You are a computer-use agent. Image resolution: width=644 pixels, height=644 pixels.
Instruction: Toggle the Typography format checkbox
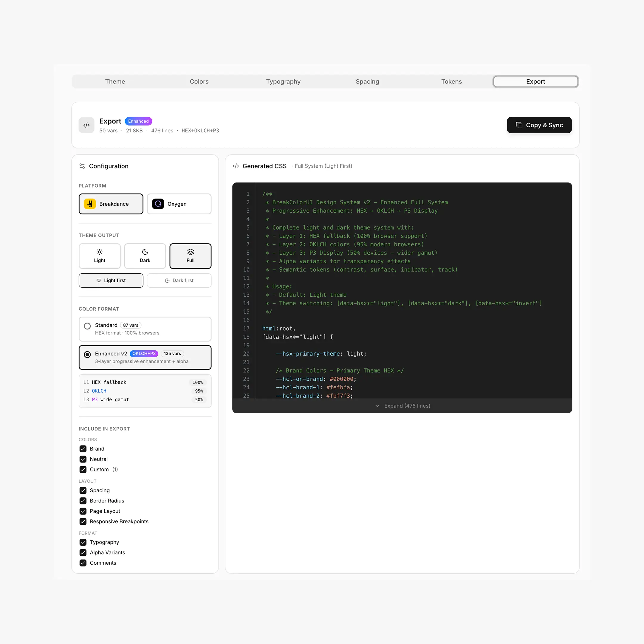(x=83, y=542)
